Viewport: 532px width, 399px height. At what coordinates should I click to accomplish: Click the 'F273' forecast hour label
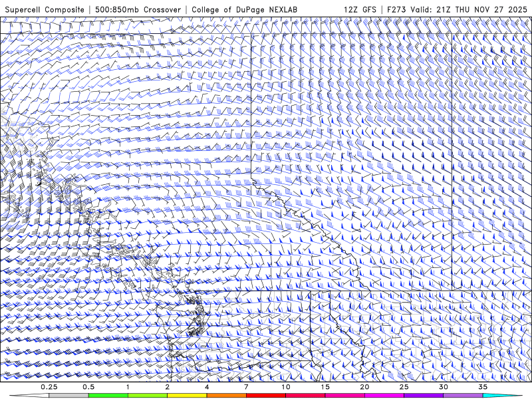396,10
